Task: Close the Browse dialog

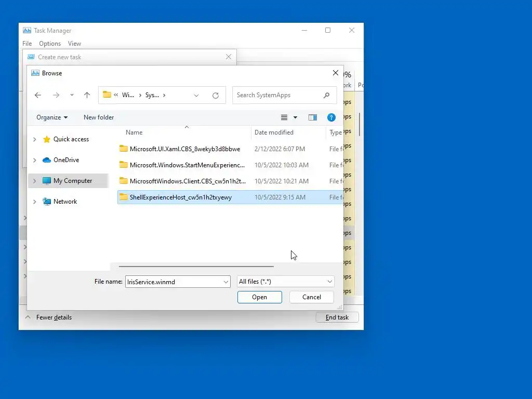Action: (336, 73)
